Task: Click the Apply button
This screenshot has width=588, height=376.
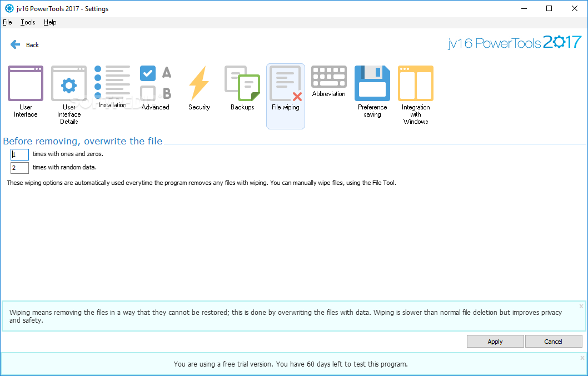Action: (x=495, y=342)
